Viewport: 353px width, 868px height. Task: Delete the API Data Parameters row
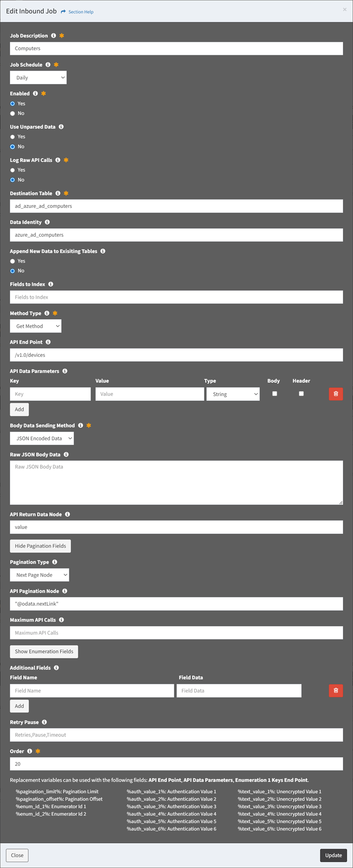(x=336, y=394)
